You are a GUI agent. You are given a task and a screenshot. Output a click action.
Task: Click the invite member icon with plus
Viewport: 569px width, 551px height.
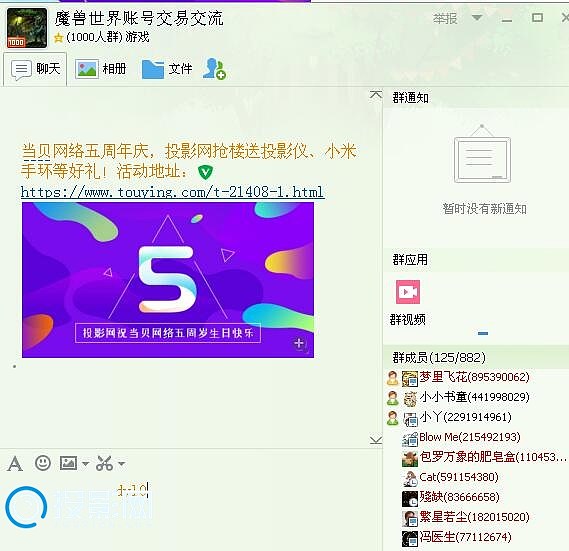tap(214, 69)
